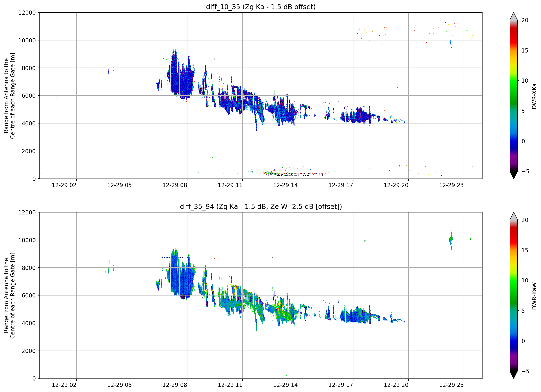Click the '15' tick on the DWR-XKa colorbar

pos(525,51)
